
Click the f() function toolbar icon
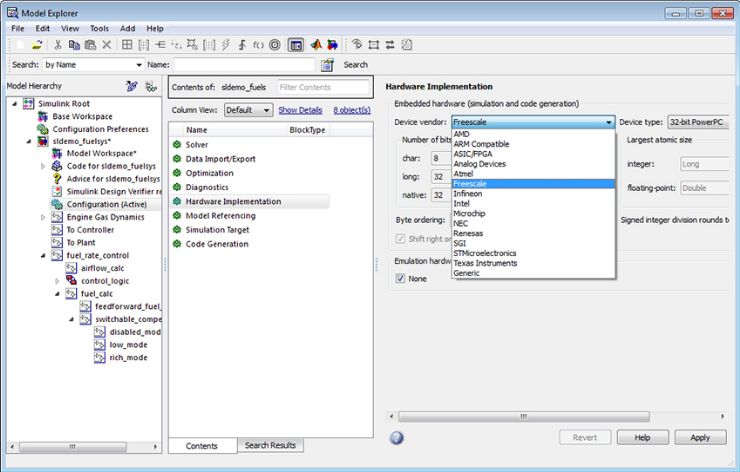258,45
